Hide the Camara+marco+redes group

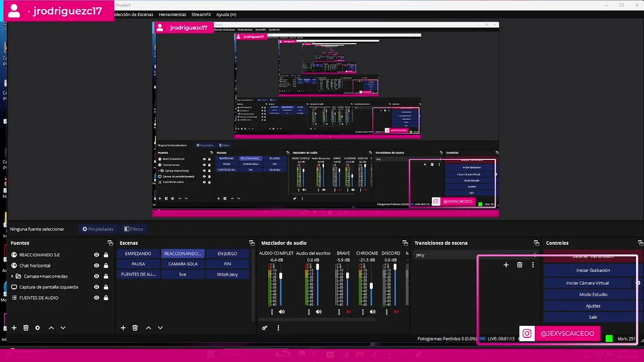click(97, 277)
